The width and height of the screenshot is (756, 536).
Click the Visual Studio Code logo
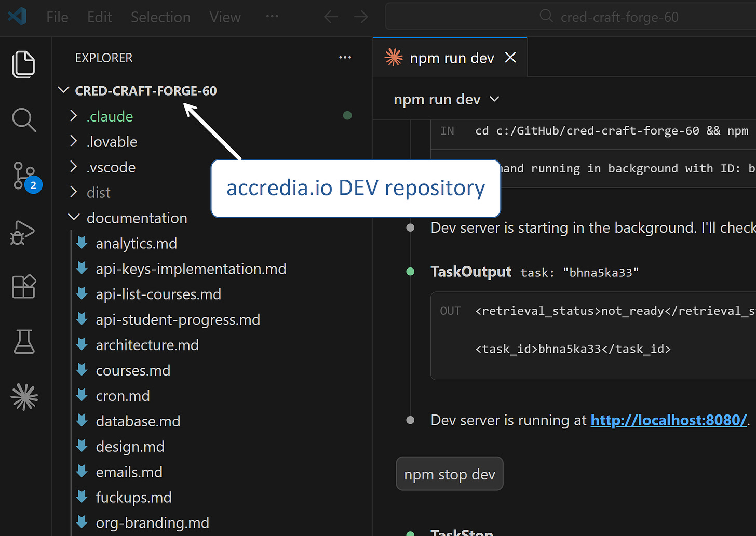[17, 16]
